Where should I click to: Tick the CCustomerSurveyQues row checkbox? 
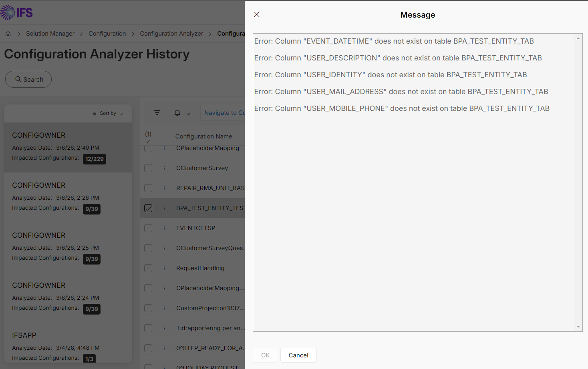148,248
